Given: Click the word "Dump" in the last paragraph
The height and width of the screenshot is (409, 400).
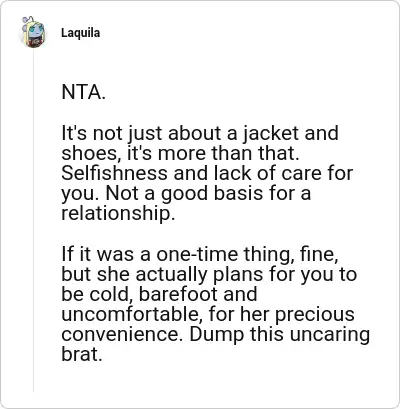Looking at the screenshot, I should pos(216,334).
